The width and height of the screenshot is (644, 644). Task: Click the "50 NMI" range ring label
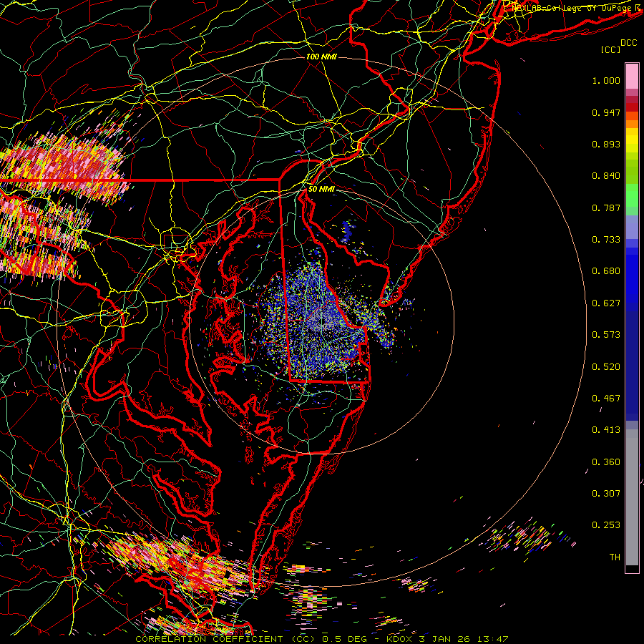click(x=321, y=189)
